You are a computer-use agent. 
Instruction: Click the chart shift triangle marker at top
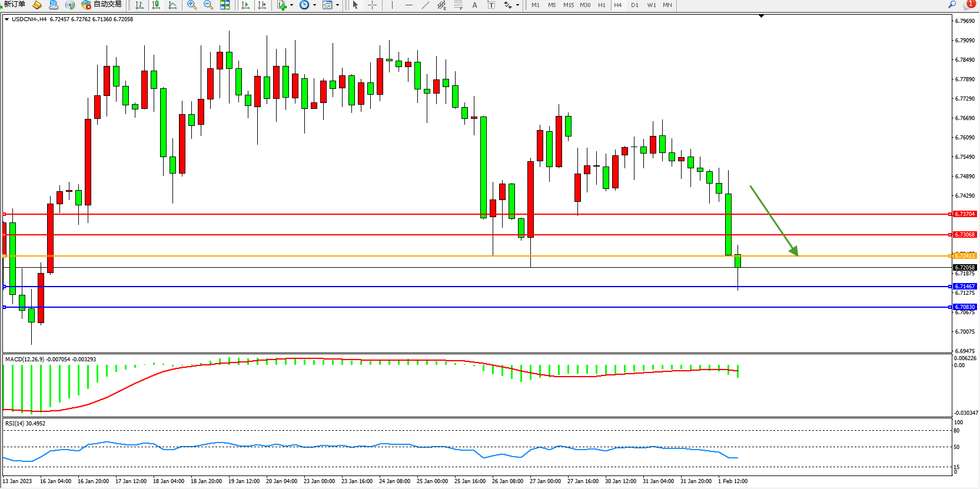(761, 16)
